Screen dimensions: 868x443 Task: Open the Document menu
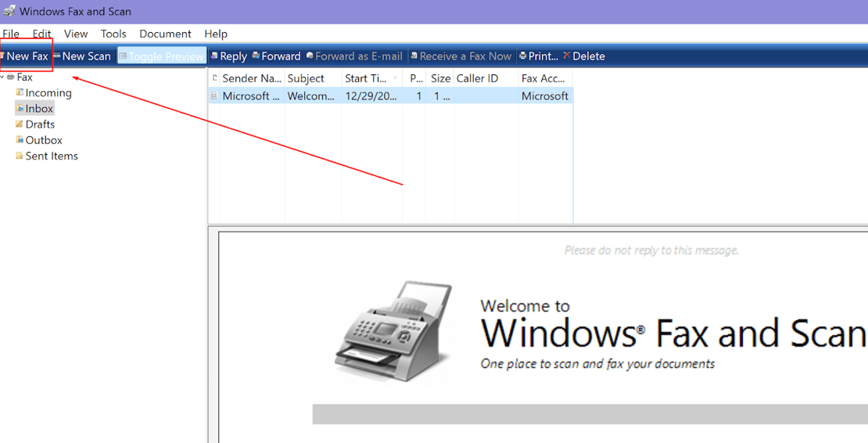[165, 34]
